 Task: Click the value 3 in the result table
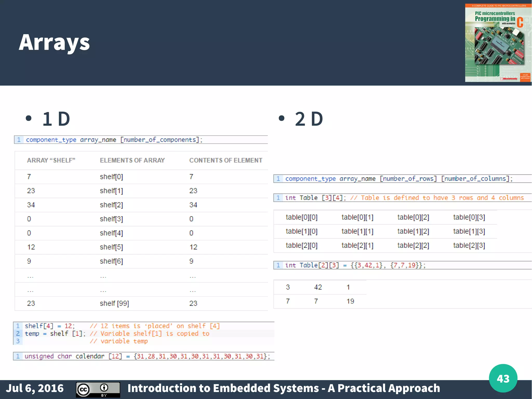pos(288,287)
